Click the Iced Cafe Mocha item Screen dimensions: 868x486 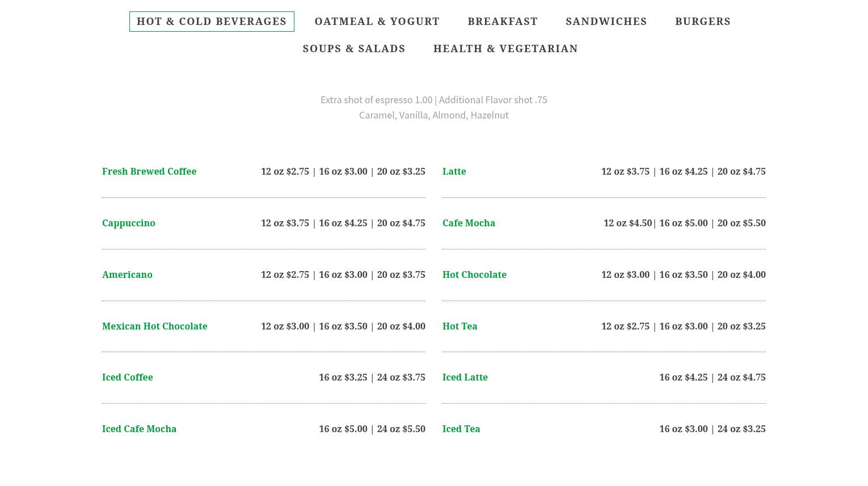139,429
